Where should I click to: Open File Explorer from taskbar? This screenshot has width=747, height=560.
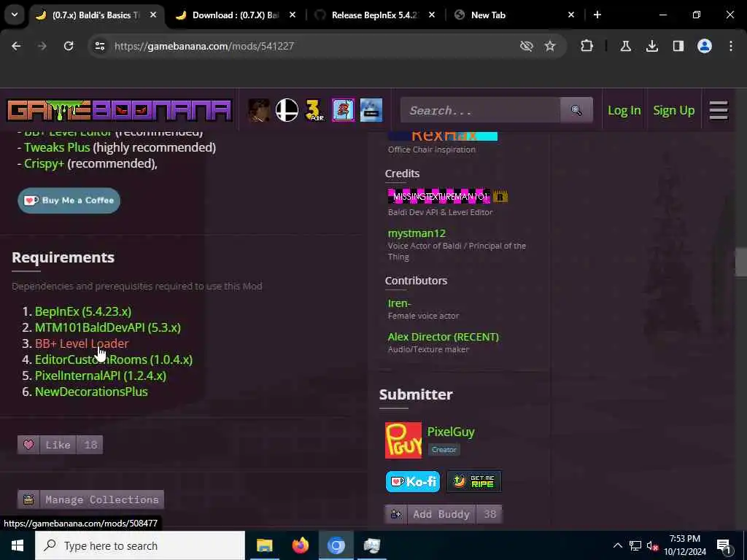pyautogui.click(x=264, y=545)
